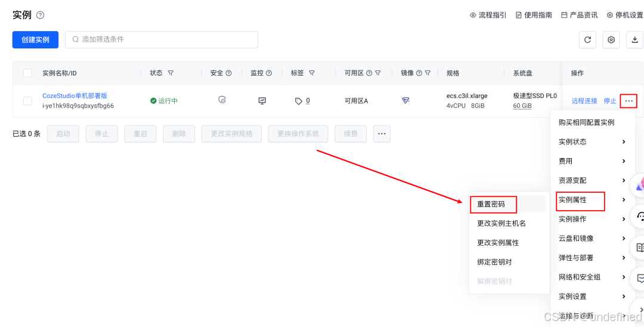Click instance ID i-ye1hk98q9sqbxysfbg66

click(78, 106)
